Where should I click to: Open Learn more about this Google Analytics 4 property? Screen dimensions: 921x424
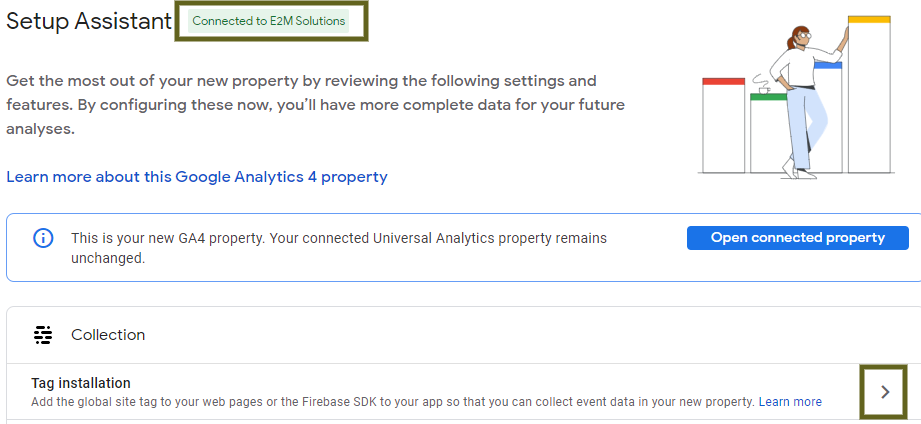pyautogui.click(x=197, y=177)
